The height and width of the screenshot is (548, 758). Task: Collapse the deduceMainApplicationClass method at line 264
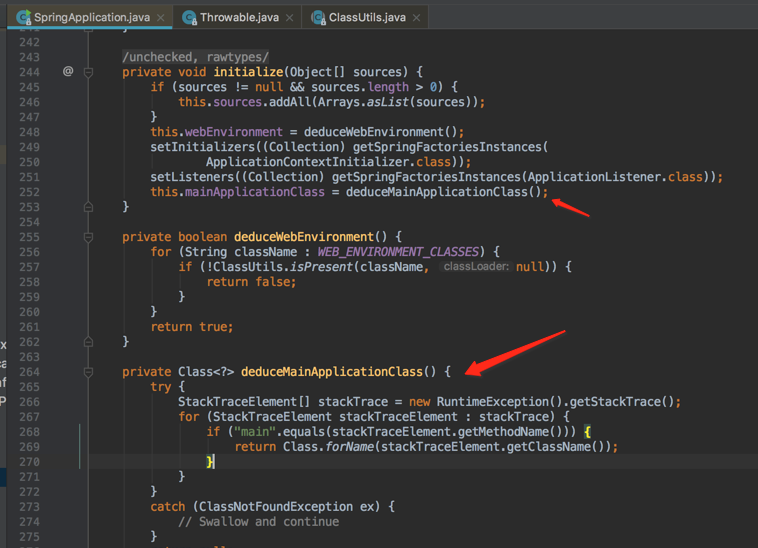tap(88, 372)
